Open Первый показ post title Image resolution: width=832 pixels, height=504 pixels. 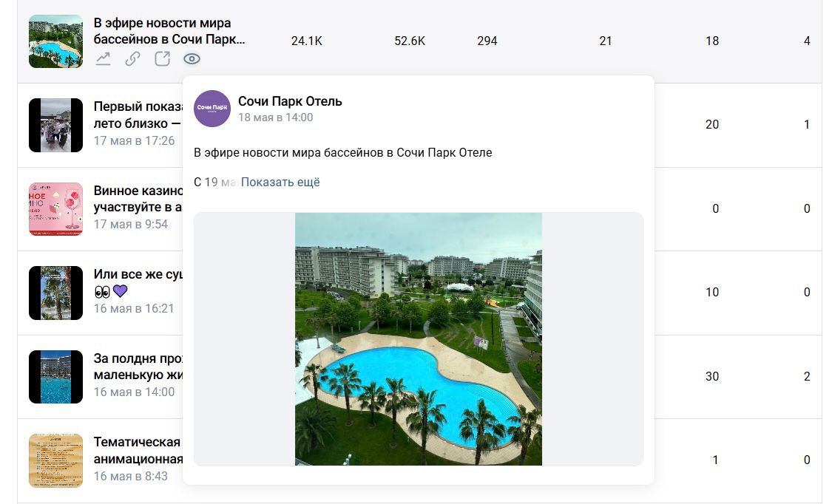coord(138,115)
